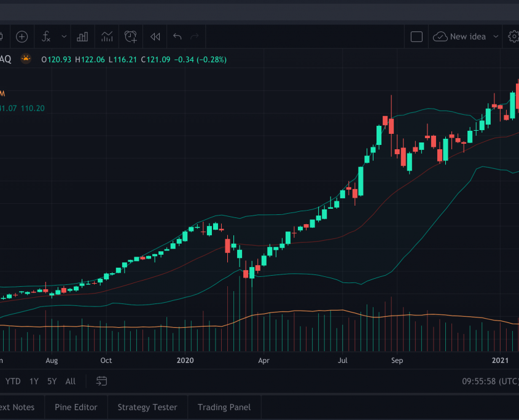Open timezone menu from UTC clock
The image size is (519, 420).
[x=490, y=381]
